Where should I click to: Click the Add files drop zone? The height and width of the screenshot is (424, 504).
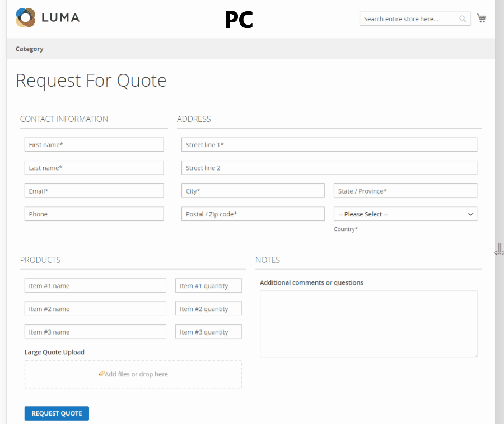pyautogui.click(x=133, y=374)
